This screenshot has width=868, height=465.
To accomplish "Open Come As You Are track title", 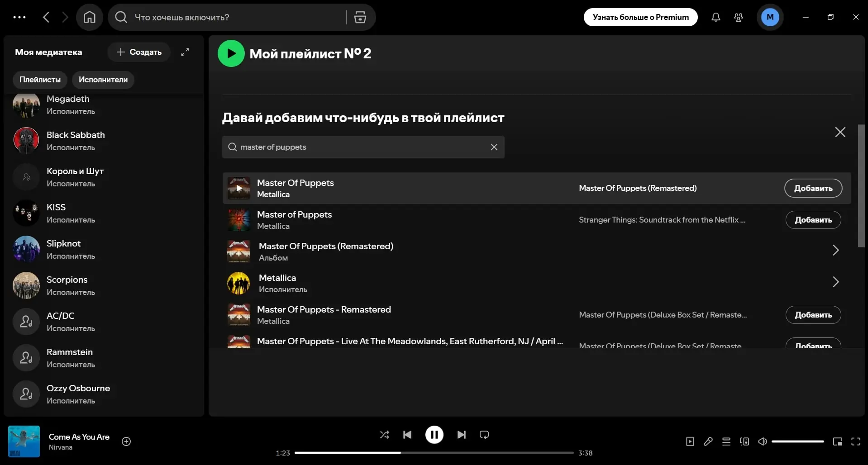I will click(x=79, y=437).
